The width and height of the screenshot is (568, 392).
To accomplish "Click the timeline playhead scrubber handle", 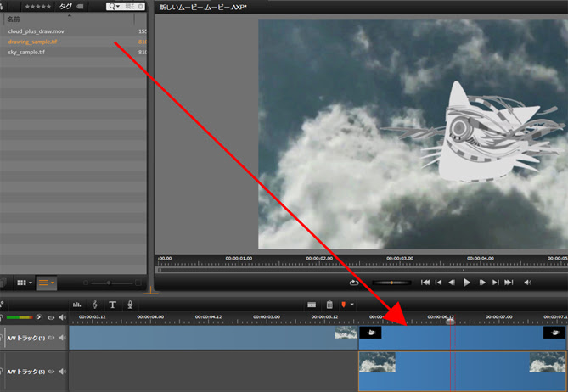I will [450, 321].
